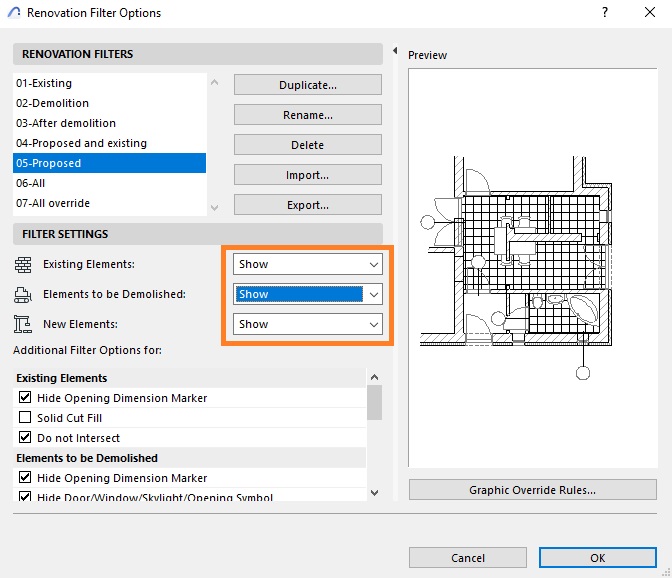
Task: Click the additional options scroll down arrow
Action: [374, 493]
